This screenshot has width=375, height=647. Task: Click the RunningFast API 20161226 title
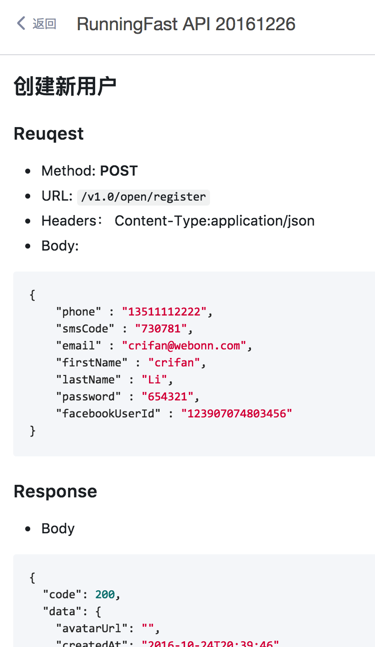(186, 24)
